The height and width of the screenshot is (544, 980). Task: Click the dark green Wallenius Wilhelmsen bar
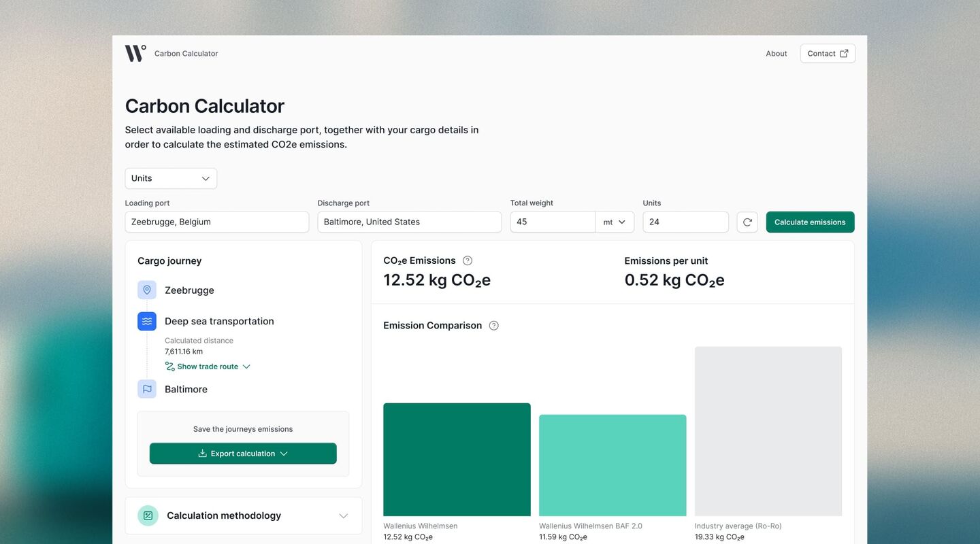457,460
